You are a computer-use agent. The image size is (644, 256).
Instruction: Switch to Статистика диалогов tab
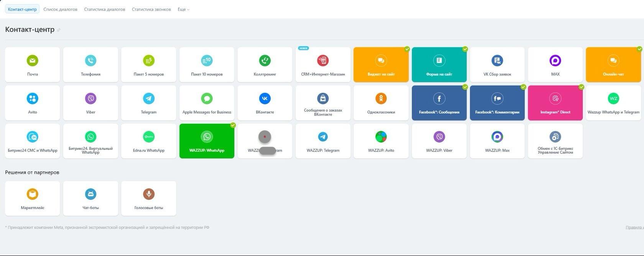105,9
